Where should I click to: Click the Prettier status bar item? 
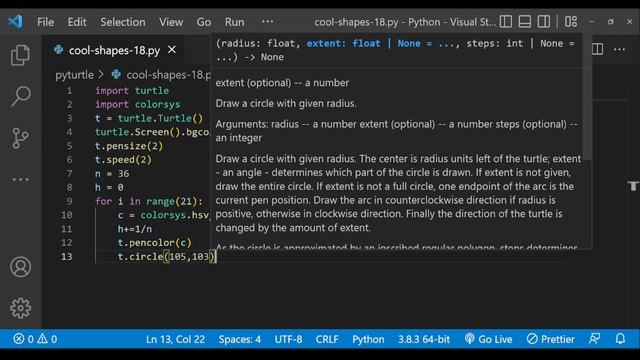551,339
